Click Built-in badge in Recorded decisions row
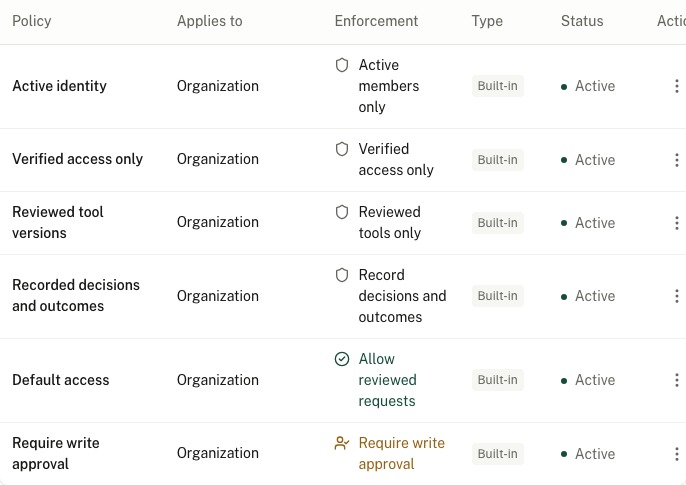The image size is (686, 485). 498,296
